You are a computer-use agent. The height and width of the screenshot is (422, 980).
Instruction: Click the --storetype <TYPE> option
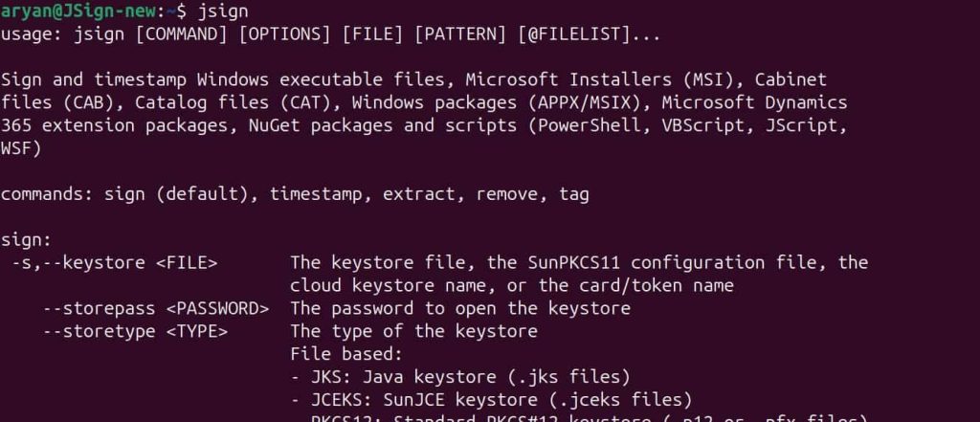pos(136,331)
